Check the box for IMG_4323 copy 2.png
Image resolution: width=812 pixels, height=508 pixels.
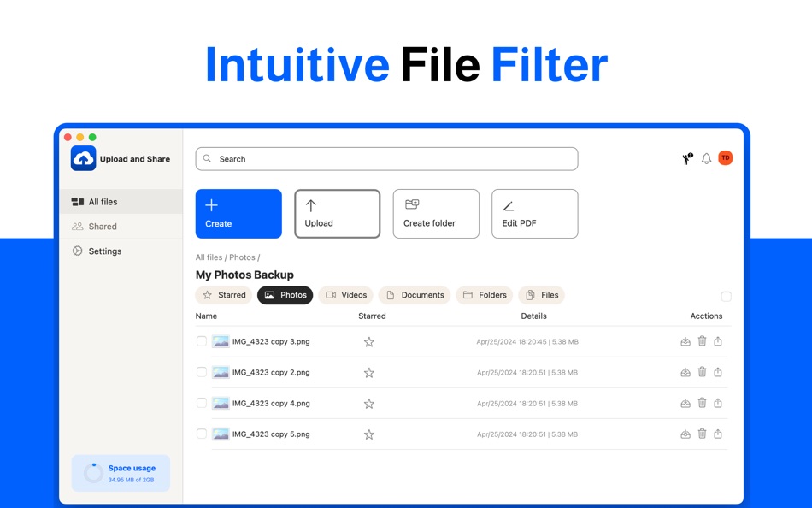pyautogui.click(x=202, y=372)
